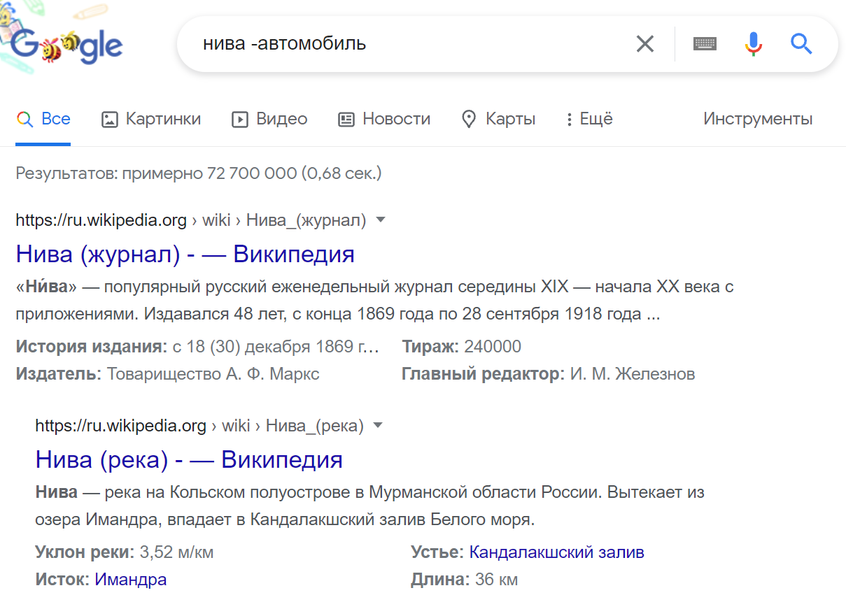Screen dimensions: 846x616
Task: Click the Google doodle logo
Action: (66, 44)
